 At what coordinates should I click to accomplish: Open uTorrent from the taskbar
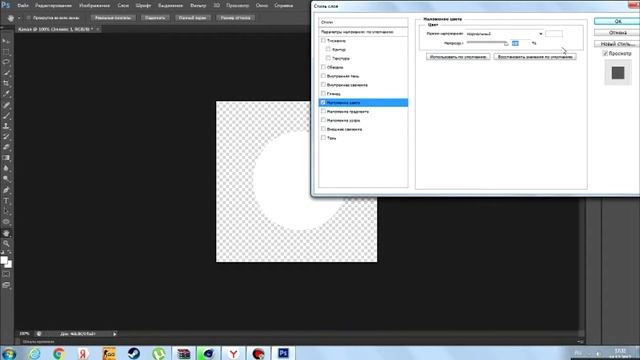tap(159, 353)
